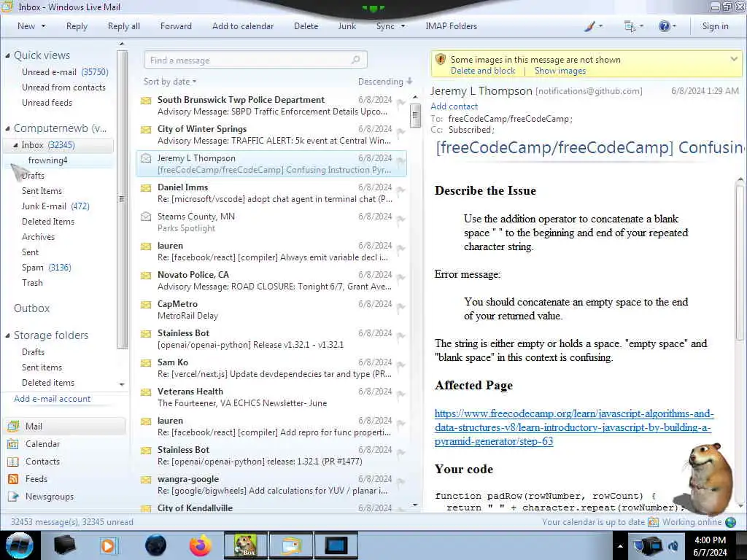
Task: Click envelope icon of Sam Ko message
Action: click(146, 363)
